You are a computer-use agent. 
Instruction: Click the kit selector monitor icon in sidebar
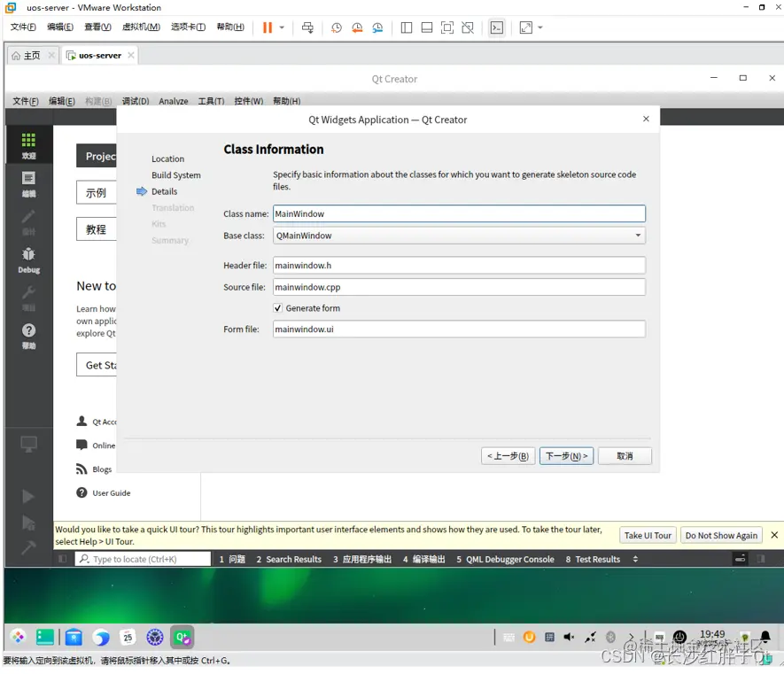(x=28, y=444)
